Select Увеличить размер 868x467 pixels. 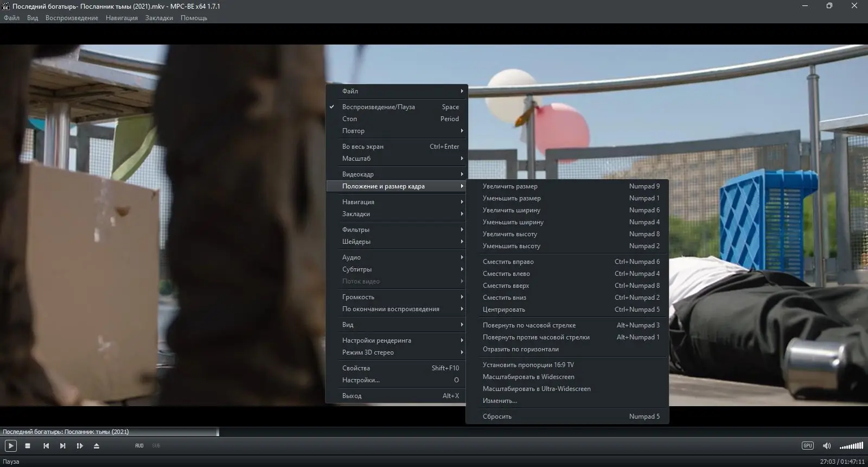567,186
